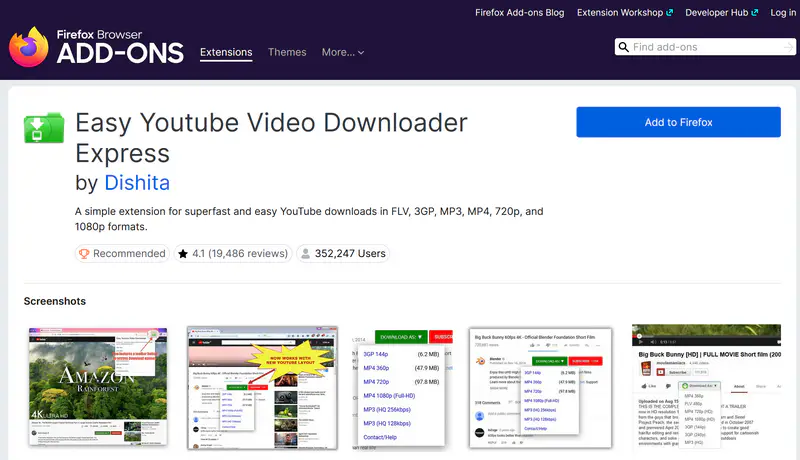Viewport: 800px width, 460px height.
Task: Open the Big Buck Bunny HD screenshot thumbnail
Action: point(706,388)
